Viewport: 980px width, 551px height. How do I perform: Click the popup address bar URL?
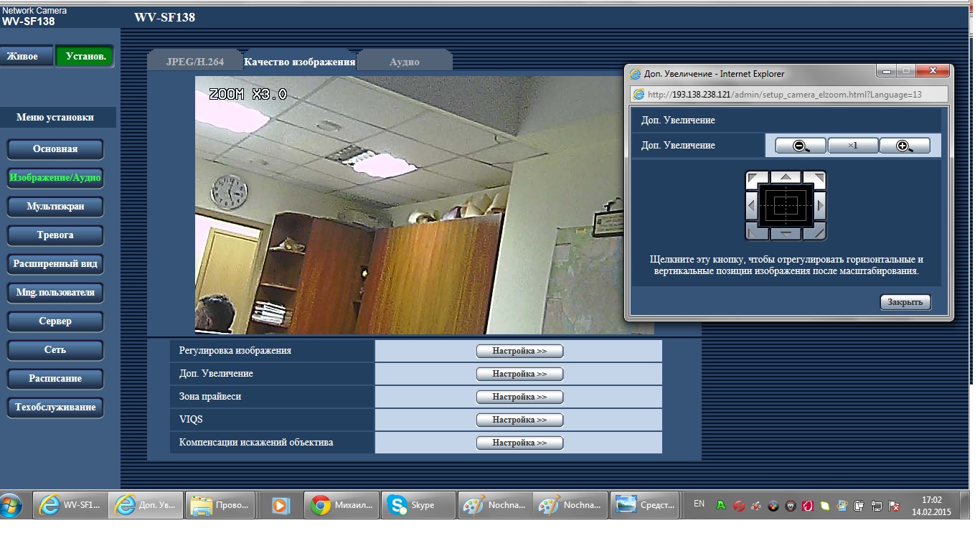click(784, 94)
